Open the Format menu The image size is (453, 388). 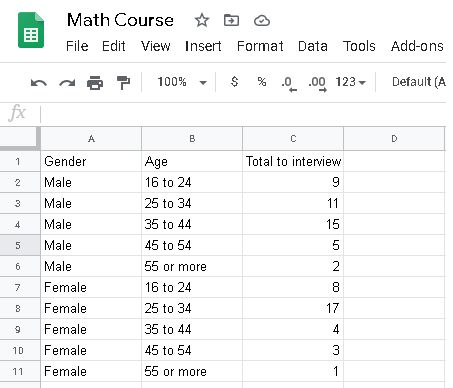(x=260, y=46)
